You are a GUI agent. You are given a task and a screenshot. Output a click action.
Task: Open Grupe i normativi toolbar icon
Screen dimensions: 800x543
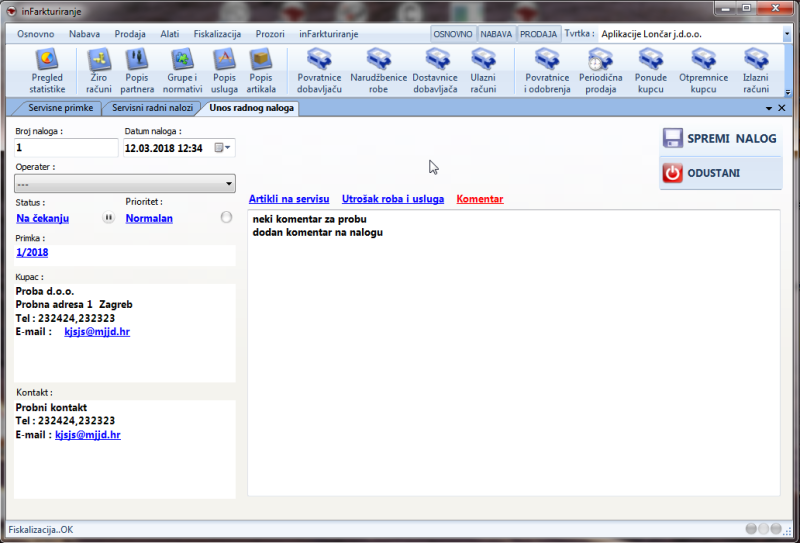[183, 70]
